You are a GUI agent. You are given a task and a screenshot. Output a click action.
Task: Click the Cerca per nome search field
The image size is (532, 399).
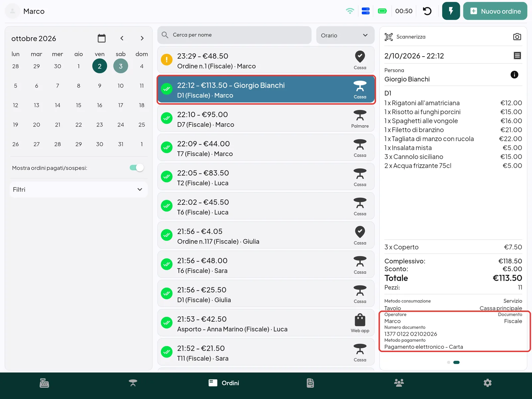(x=234, y=35)
